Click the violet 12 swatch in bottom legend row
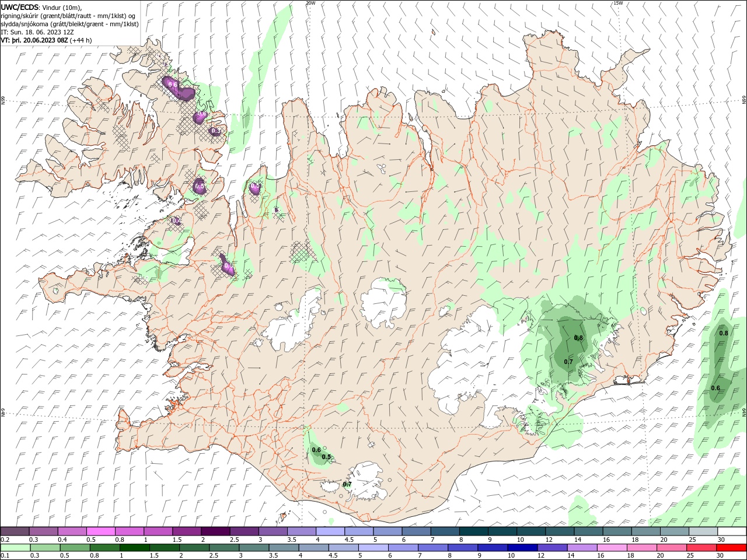This screenshot has height=560, width=747. point(552,548)
